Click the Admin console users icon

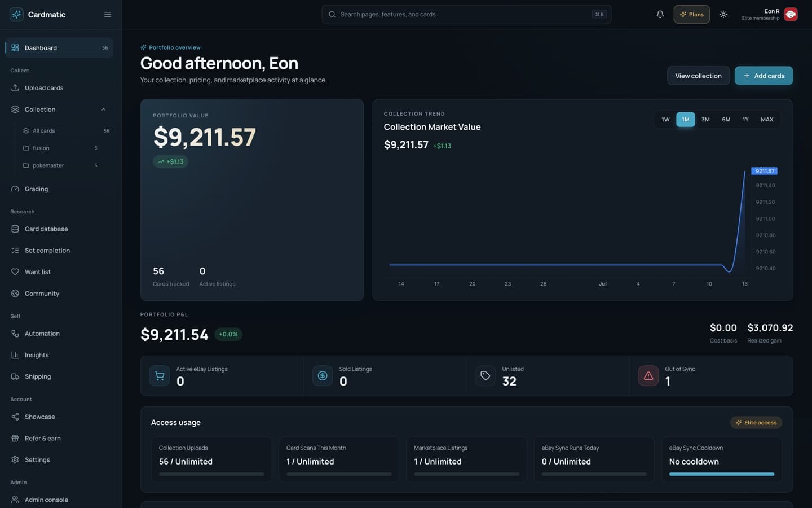[x=15, y=500]
